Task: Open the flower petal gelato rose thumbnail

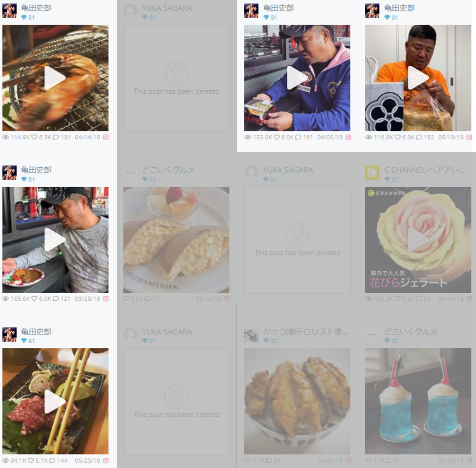Action: coord(418,240)
